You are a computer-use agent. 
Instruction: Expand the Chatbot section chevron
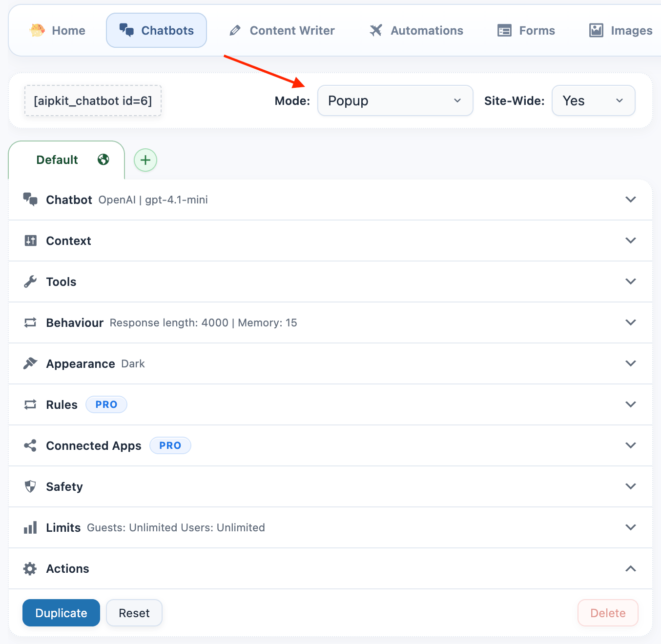(x=630, y=200)
